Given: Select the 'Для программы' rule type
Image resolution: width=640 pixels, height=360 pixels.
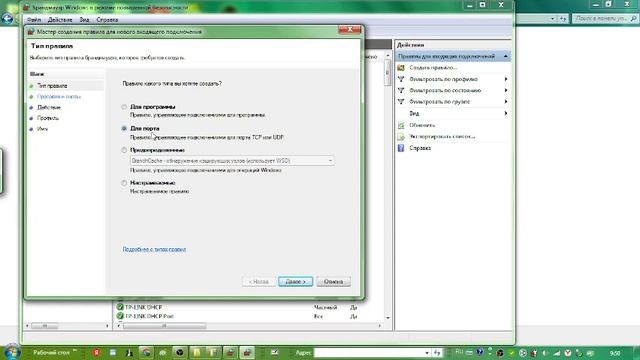Looking at the screenshot, I should tap(124, 107).
